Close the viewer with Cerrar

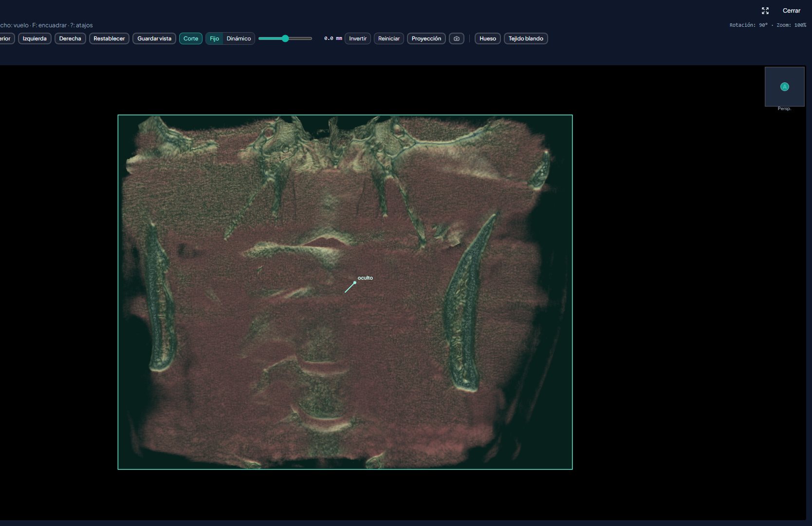click(x=791, y=11)
